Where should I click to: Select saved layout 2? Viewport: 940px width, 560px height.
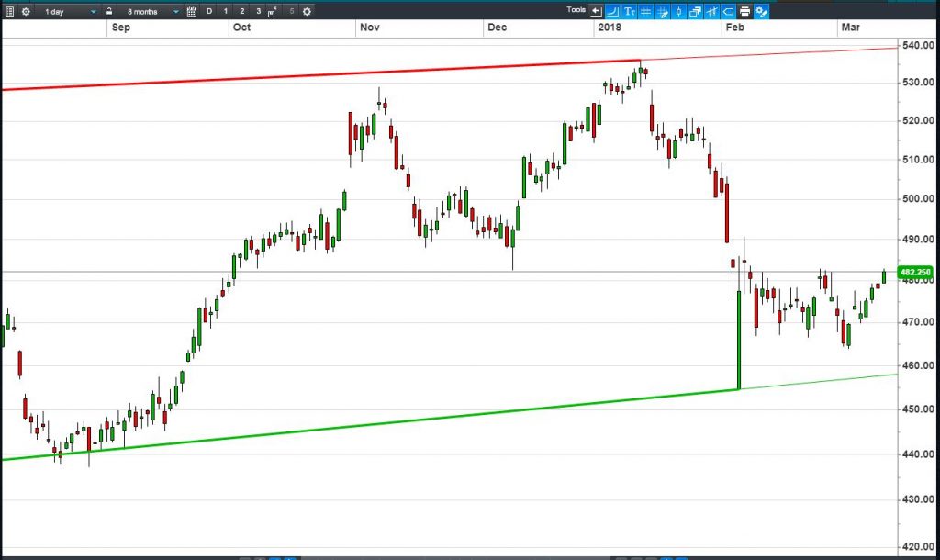point(242,11)
